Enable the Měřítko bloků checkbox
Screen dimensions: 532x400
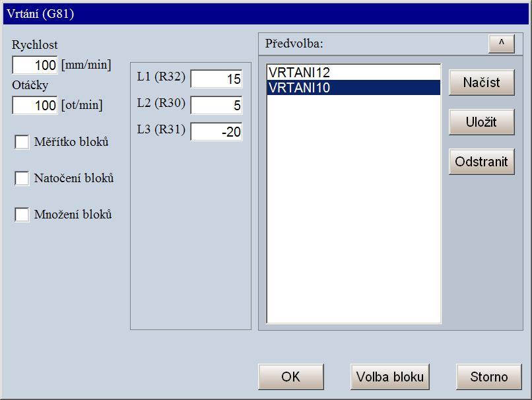(x=22, y=142)
